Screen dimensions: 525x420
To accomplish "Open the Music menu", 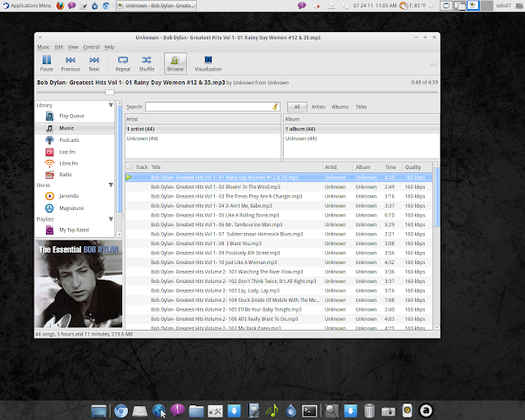I will pyautogui.click(x=43, y=47).
